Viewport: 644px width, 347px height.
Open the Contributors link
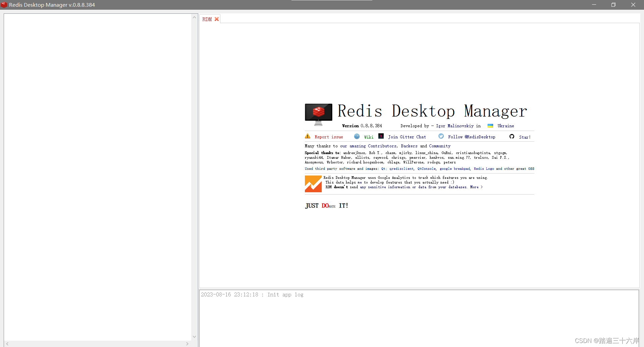click(x=382, y=146)
